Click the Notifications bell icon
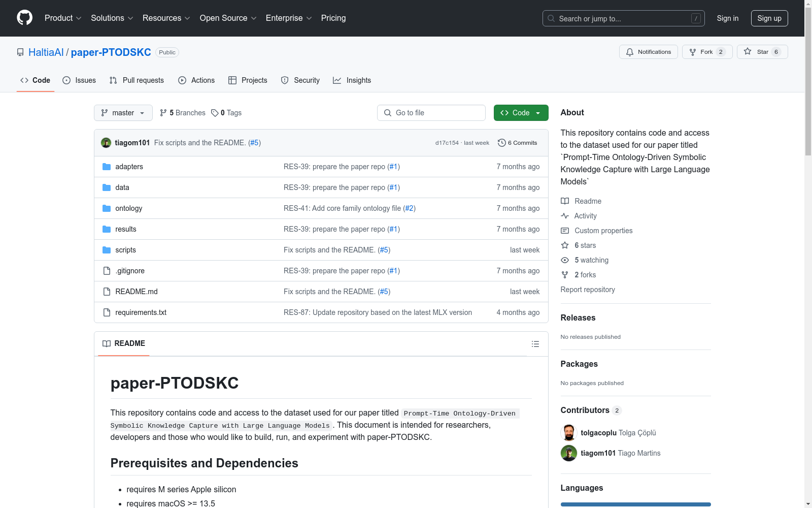The height and width of the screenshot is (508, 812). click(630, 52)
